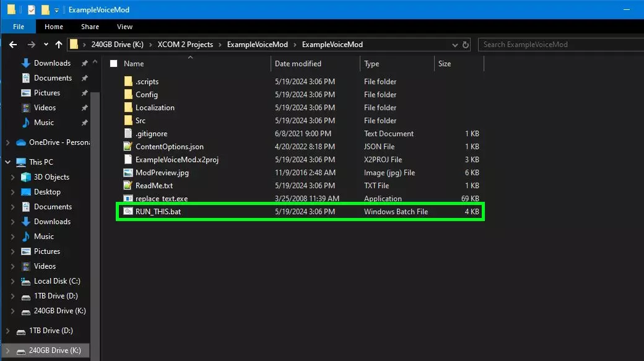Click the 'Windows Batch File' type cell
The image size is (644, 361).
pyautogui.click(x=396, y=212)
